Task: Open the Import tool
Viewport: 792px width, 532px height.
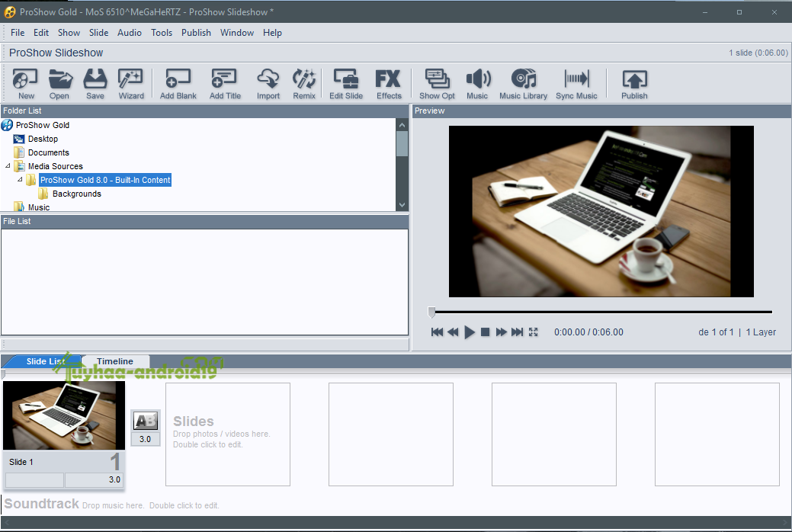Action: click(268, 84)
